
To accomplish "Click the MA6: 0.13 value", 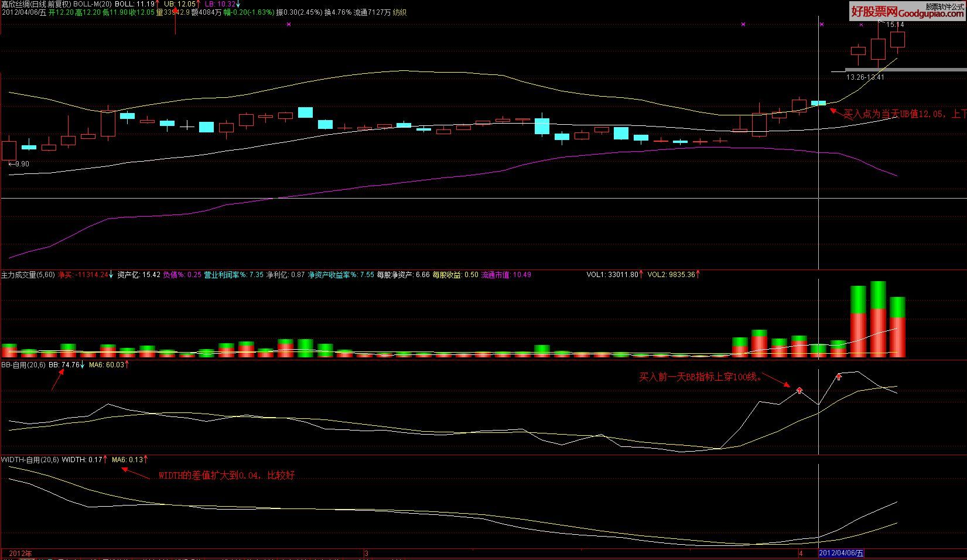I will tap(128, 460).
